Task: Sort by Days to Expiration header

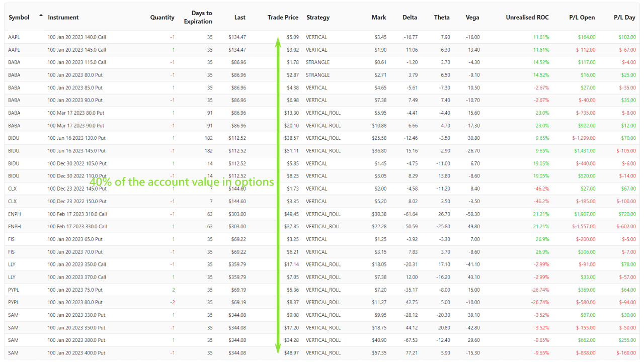Action: click(x=198, y=17)
